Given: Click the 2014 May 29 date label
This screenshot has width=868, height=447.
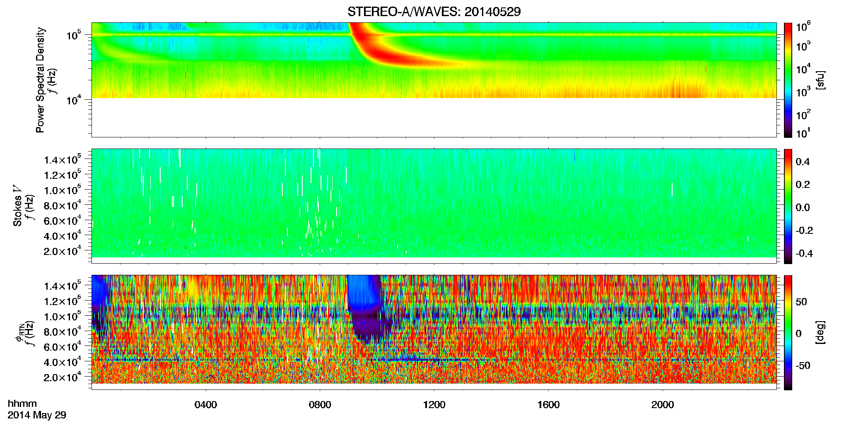Looking at the screenshot, I should [37, 415].
